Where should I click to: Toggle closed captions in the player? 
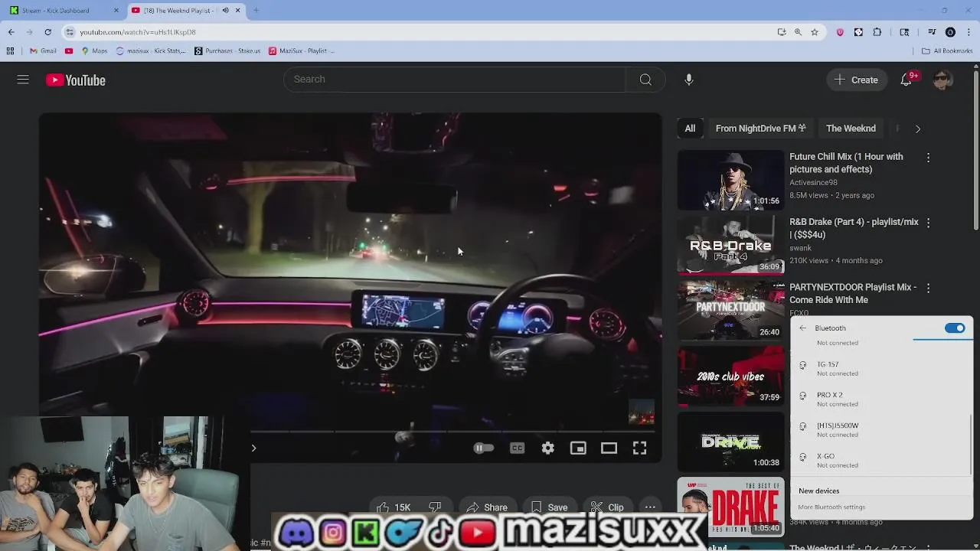(x=517, y=448)
